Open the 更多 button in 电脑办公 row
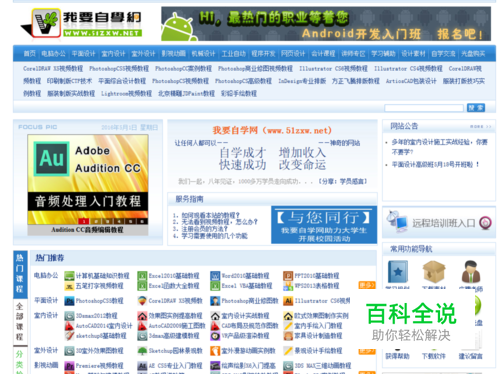500x374 pixels. click(367, 285)
